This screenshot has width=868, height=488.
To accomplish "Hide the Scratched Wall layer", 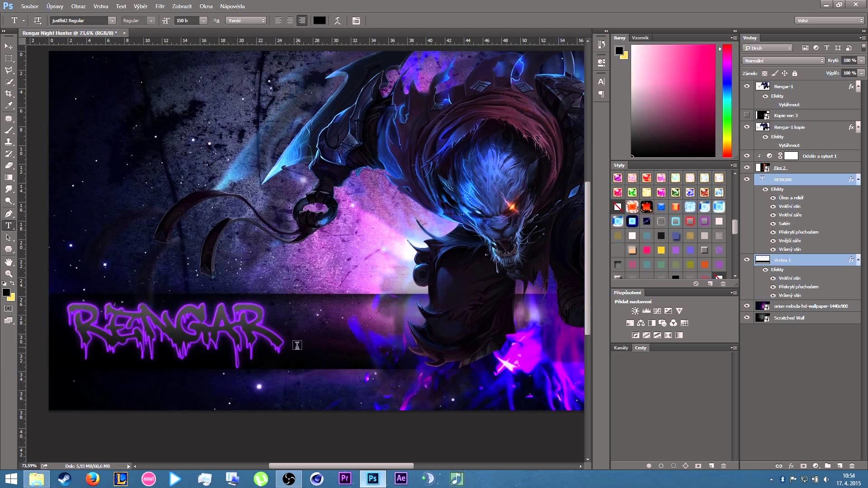I will pos(747,318).
